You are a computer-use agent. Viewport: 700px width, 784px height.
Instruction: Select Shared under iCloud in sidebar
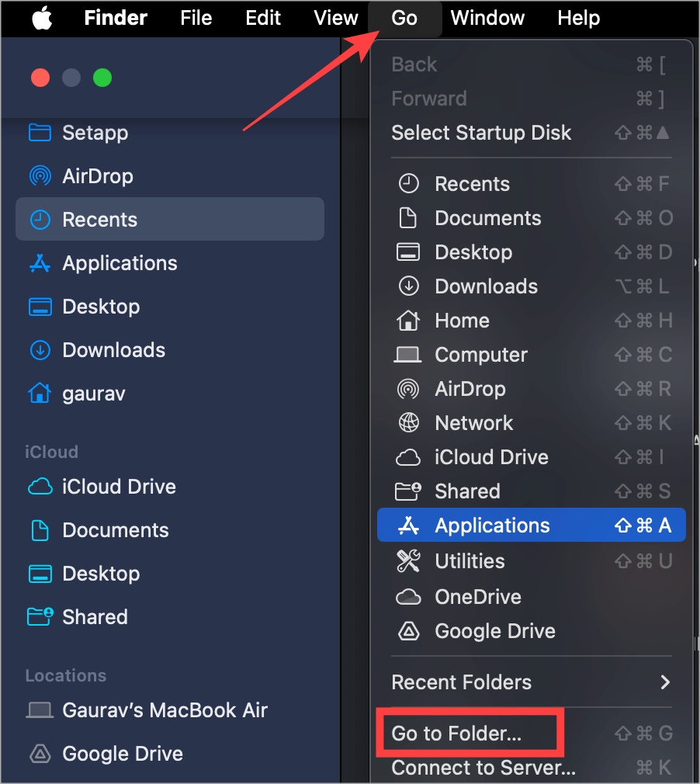[170, 616]
